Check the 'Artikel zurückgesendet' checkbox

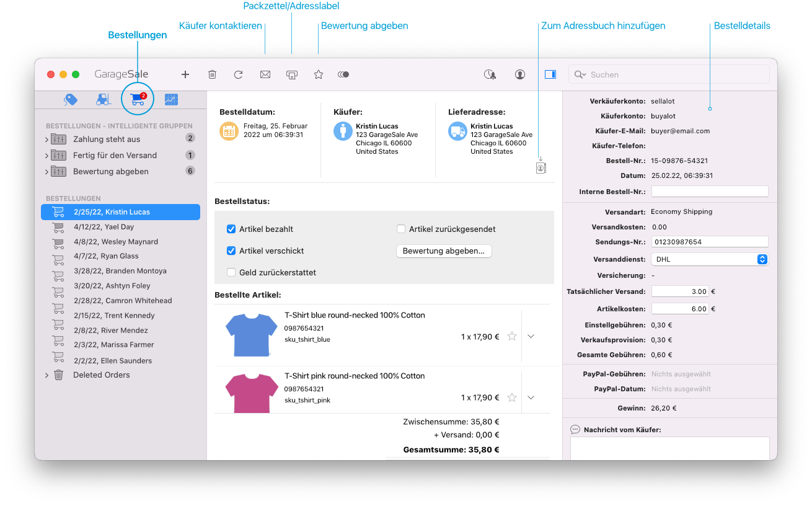pyautogui.click(x=400, y=229)
